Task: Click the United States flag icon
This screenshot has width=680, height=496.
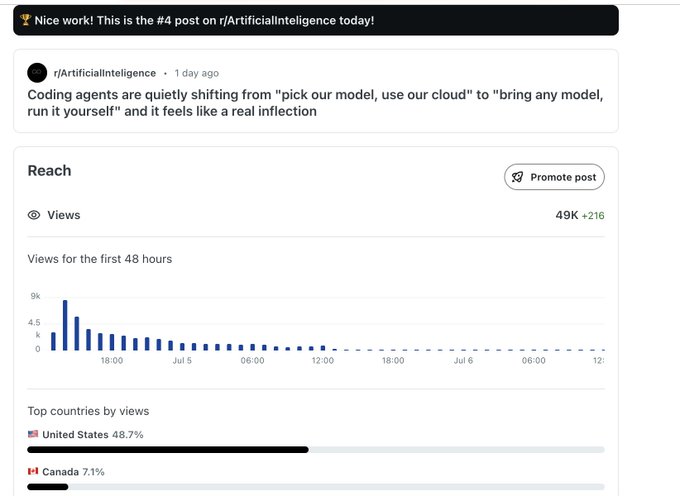Action: pos(33,434)
